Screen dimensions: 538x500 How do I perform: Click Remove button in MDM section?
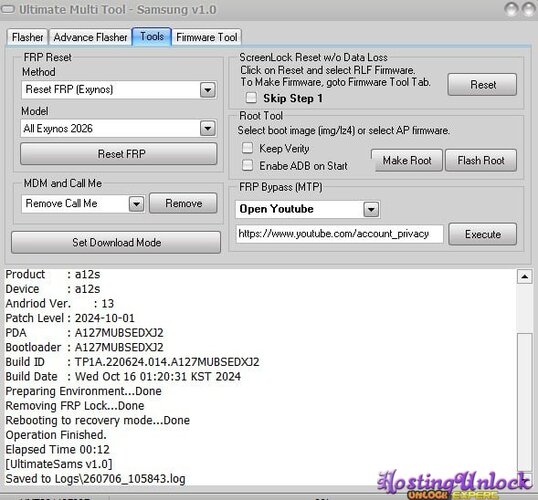coord(183,204)
